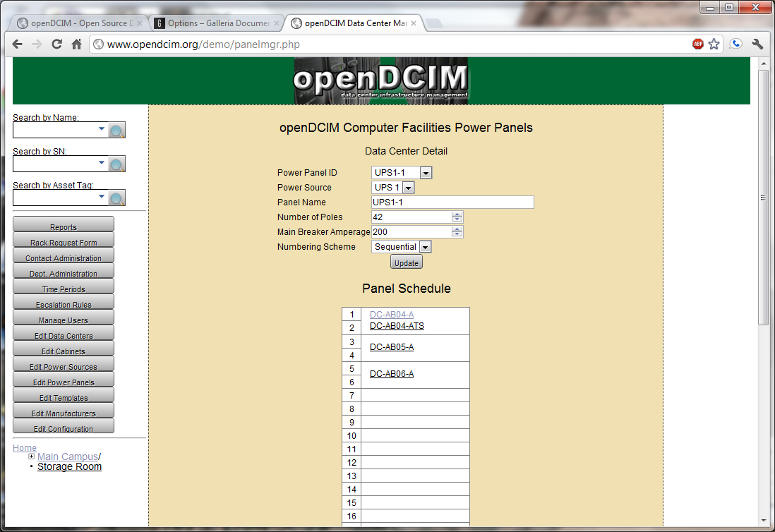
Task: Switch to the Options – Galleria Documentation tab
Action: point(212,23)
